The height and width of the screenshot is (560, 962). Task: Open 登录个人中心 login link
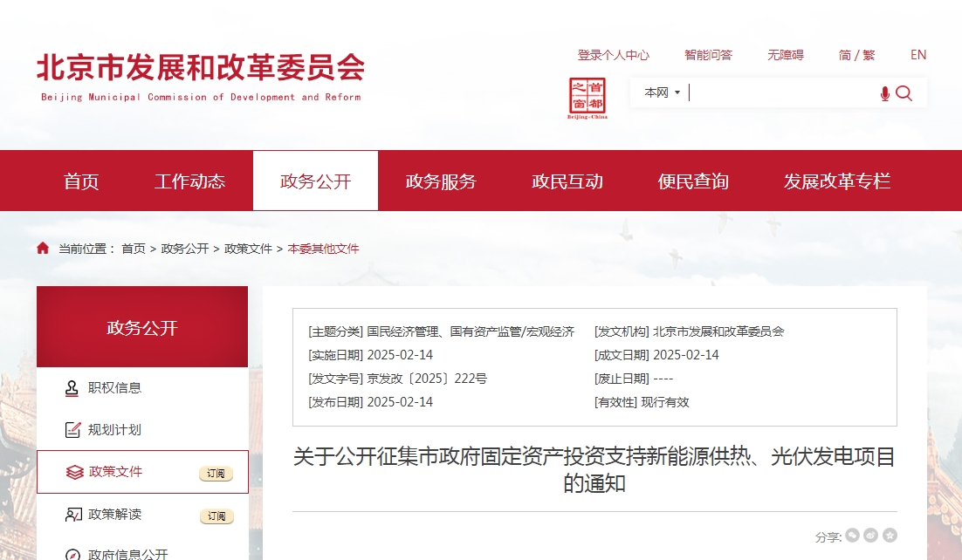pyautogui.click(x=613, y=55)
